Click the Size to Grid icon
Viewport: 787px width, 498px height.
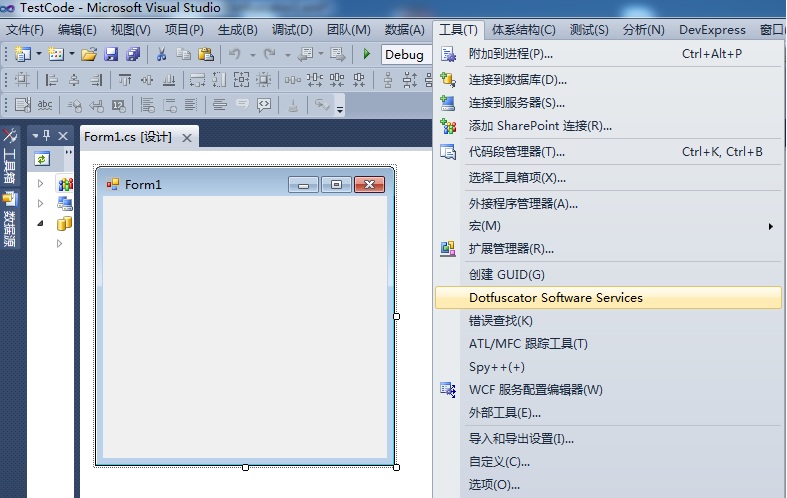[264, 80]
